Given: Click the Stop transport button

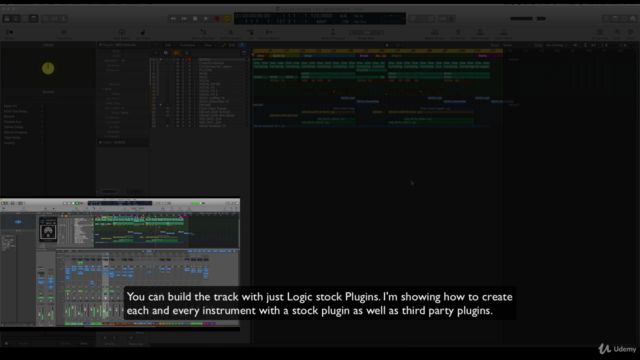Looking at the screenshot, I should 195,18.
